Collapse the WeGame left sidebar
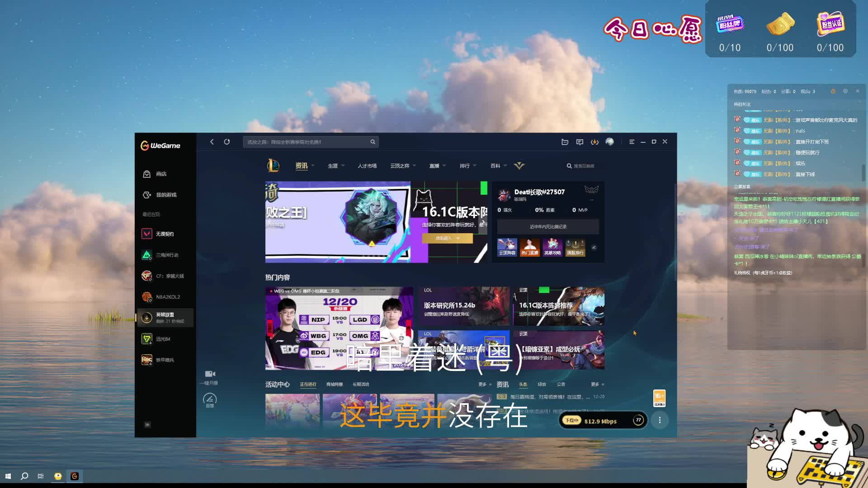Image resolution: width=868 pixels, height=488 pixels. click(x=147, y=425)
